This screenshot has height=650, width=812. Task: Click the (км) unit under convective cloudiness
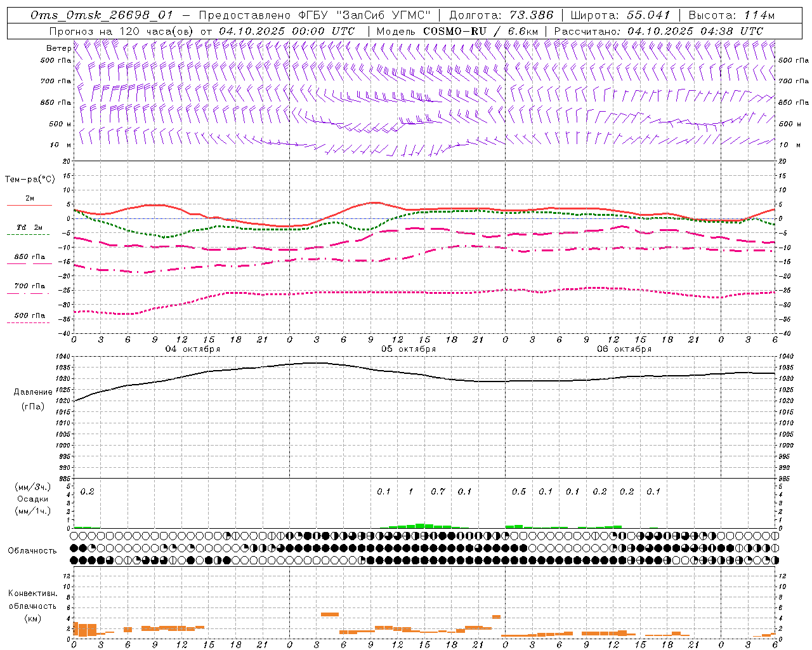(x=32, y=618)
